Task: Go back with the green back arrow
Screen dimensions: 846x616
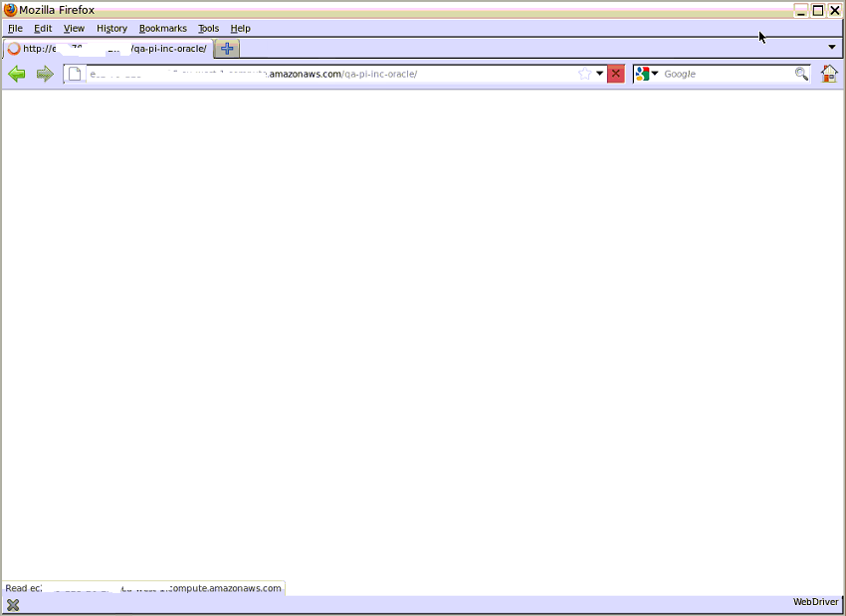Action: coord(16,74)
